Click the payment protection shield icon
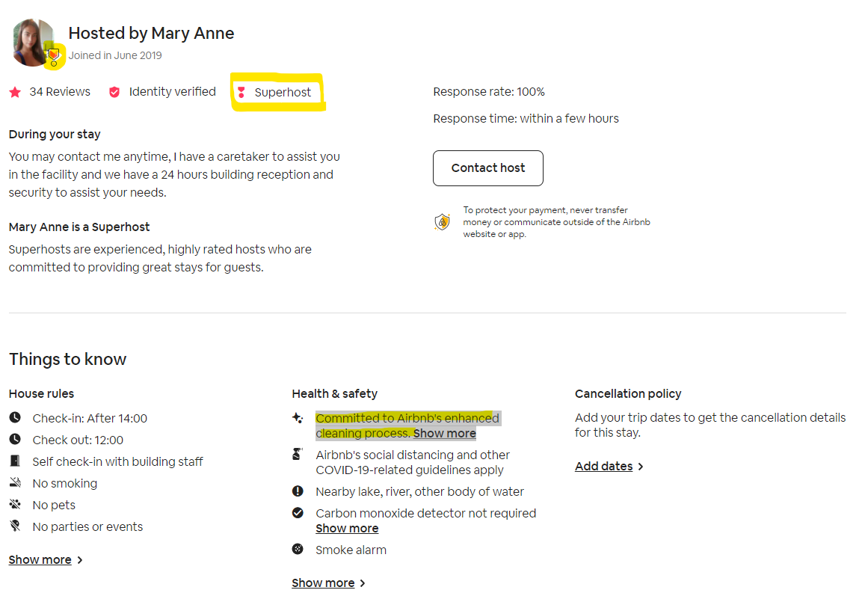The width and height of the screenshot is (868, 593). tap(442, 222)
